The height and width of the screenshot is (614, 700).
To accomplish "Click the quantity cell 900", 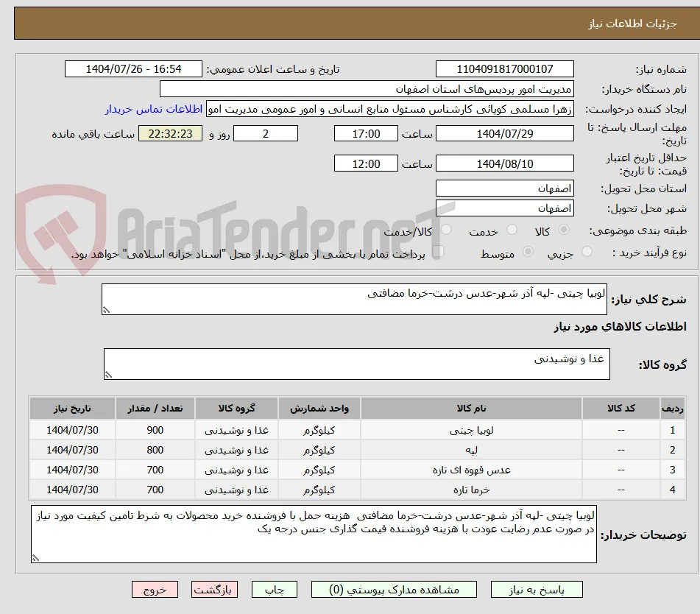I will 155,430.
